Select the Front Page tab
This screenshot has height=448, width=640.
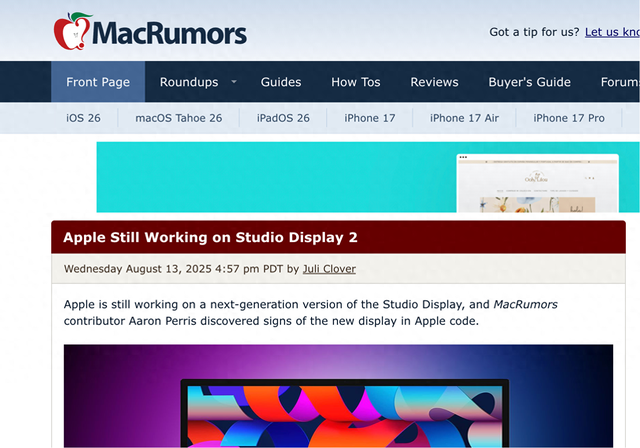click(x=98, y=82)
